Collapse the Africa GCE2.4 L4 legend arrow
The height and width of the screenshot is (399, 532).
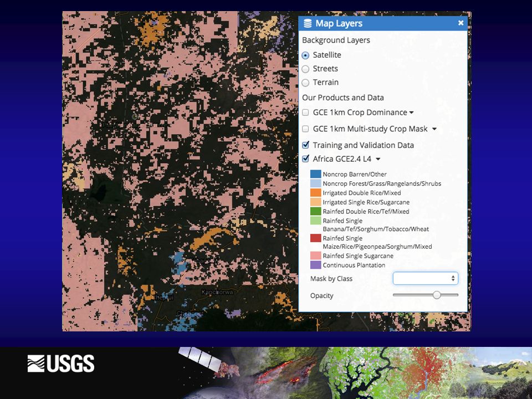pos(378,159)
